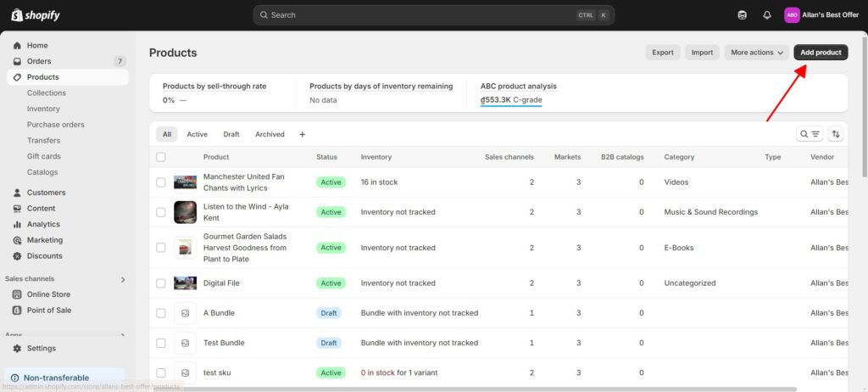
Task: Switch to the Archived tab
Action: point(270,134)
